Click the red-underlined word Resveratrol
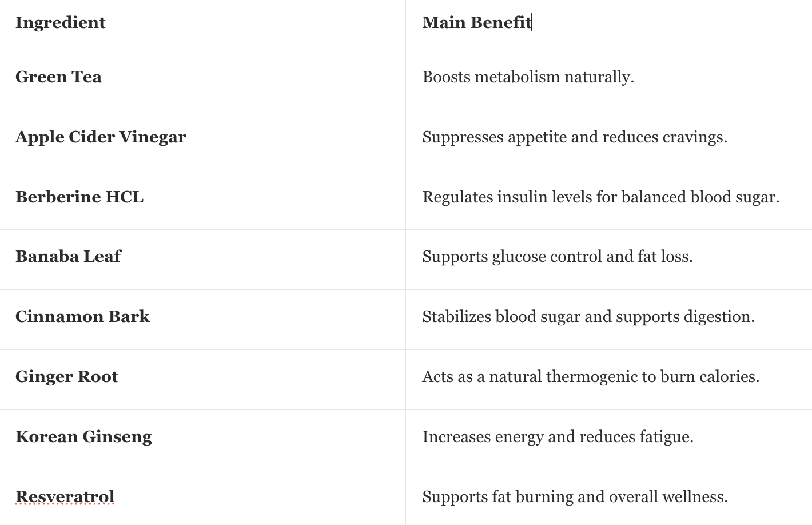Image resolution: width=812 pixels, height=525 pixels. (65, 497)
